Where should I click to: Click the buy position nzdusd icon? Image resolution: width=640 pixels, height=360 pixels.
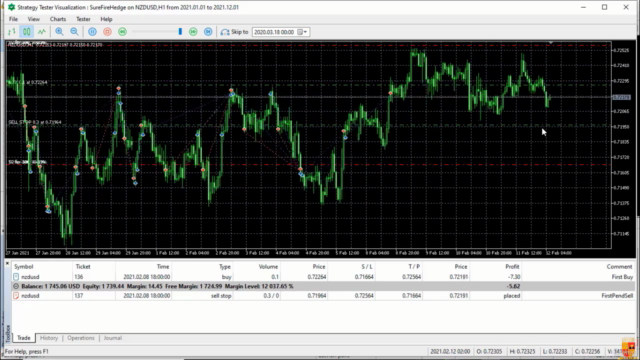(16, 277)
